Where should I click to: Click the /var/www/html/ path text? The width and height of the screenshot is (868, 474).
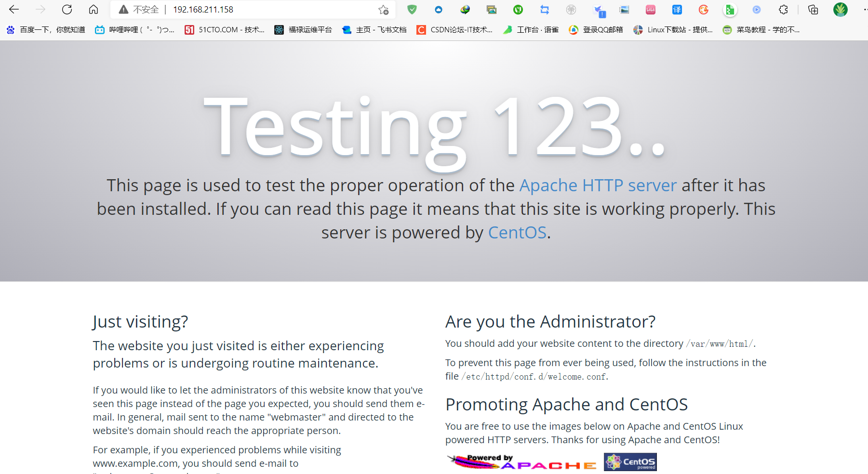(720, 344)
